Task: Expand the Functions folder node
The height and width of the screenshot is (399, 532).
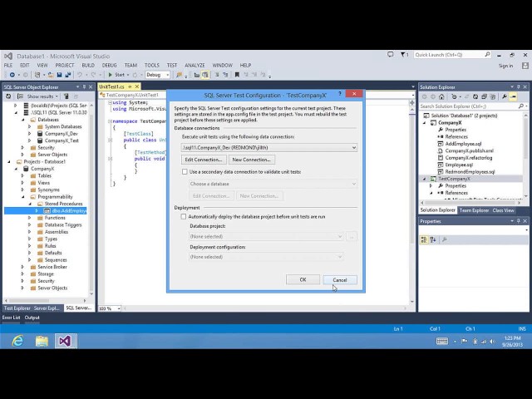Action: coord(30,218)
